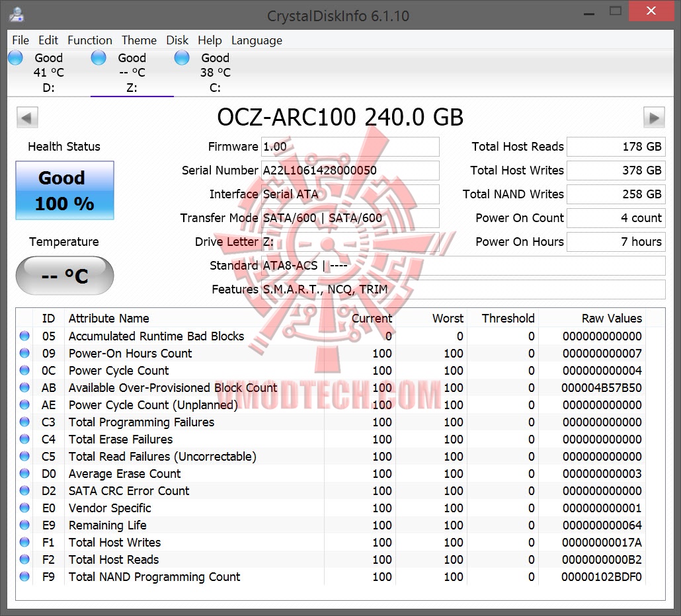The height and width of the screenshot is (616, 681).
Task: Open the Theme menu
Action: 139,40
